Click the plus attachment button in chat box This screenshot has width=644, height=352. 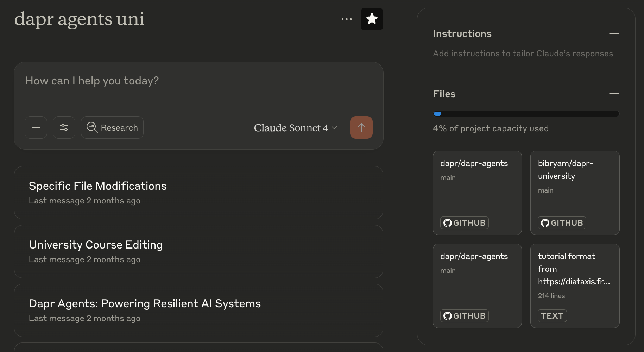36,127
